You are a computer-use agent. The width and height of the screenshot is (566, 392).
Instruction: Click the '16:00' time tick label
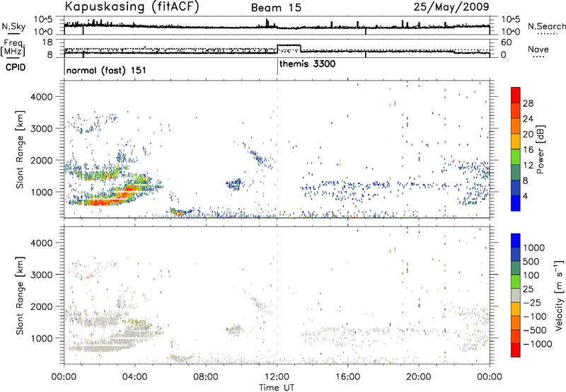coord(347,377)
